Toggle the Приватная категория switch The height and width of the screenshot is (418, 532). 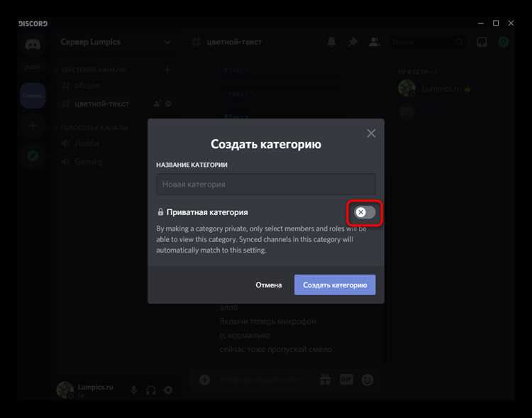click(x=365, y=213)
